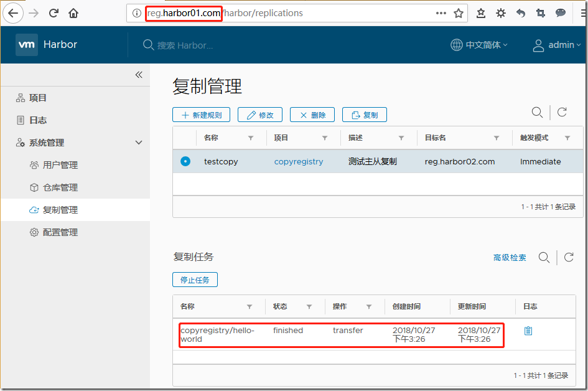Go to 项目 in sidebar
The width and height of the screenshot is (588, 391).
coord(38,98)
